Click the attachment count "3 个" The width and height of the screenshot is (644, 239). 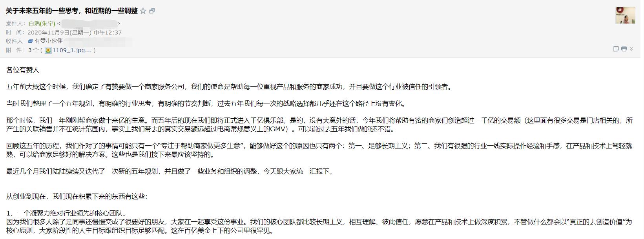33,50
